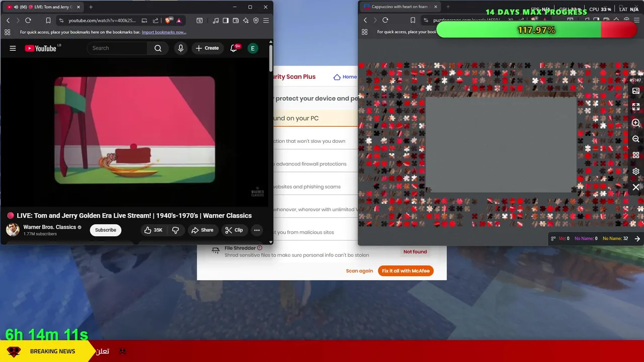644x362 pixels.
Task: Toggle puzzle fullscreen mode
Action: tap(636, 107)
